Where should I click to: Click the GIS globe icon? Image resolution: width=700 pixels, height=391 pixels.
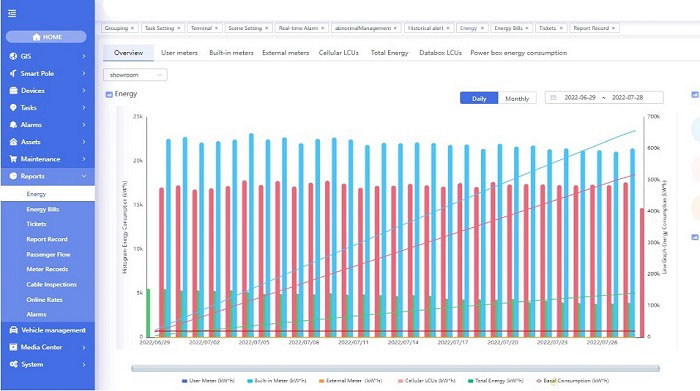(13, 56)
